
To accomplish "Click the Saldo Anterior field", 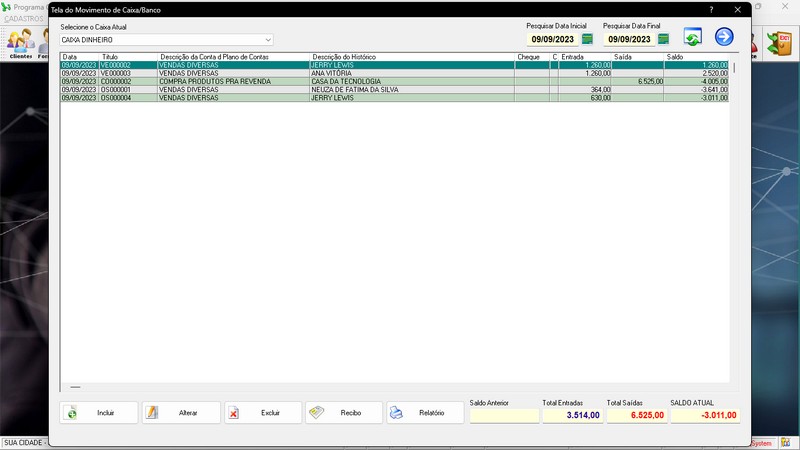I will tap(504, 415).
